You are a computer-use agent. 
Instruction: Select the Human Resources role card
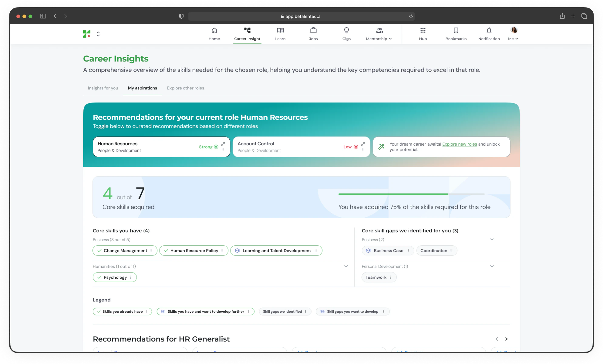[x=161, y=147]
